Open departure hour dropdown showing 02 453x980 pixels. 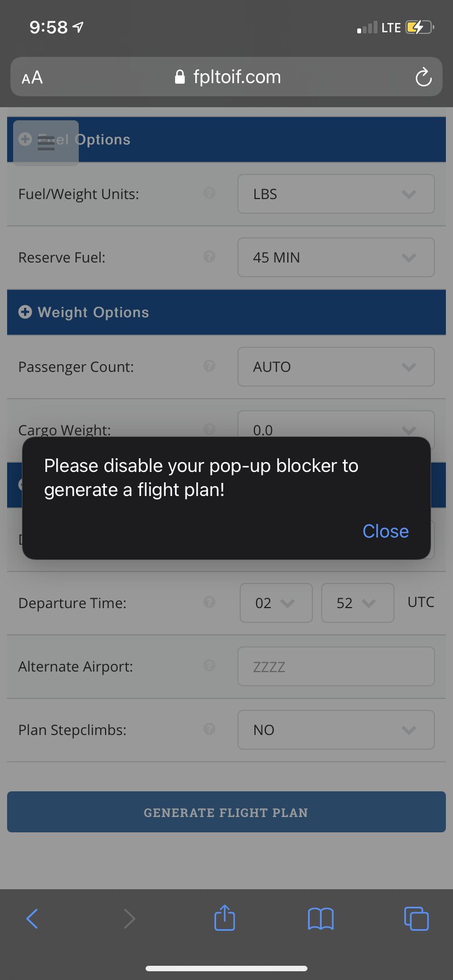tap(276, 603)
